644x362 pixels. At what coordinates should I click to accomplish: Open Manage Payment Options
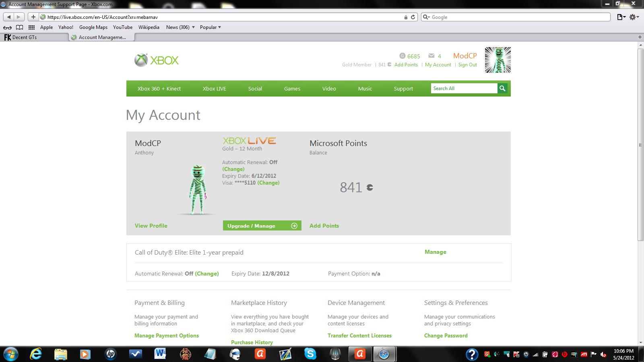167,335
